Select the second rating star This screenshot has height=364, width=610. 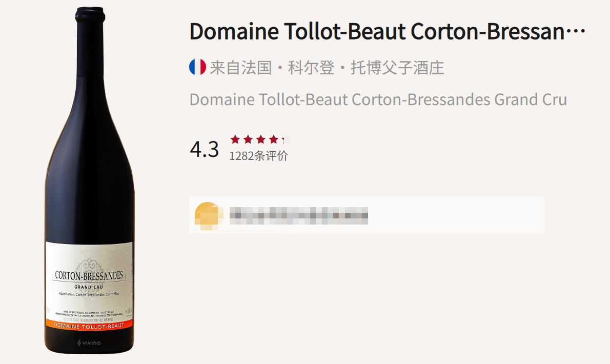tap(248, 139)
